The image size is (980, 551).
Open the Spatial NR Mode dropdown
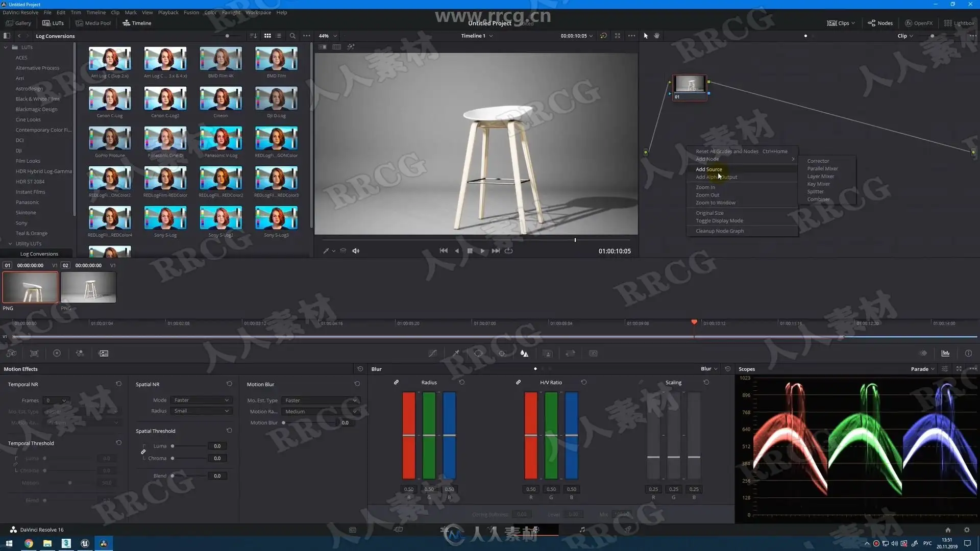pyautogui.click(x=201, y=400)
